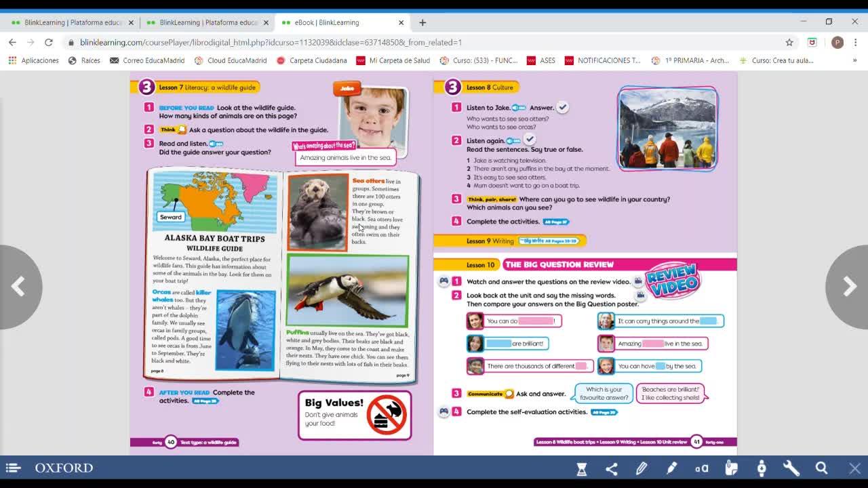The image size is (868, 488).
Task: Start the hourglass timer tool
Action: coord(581,468)
